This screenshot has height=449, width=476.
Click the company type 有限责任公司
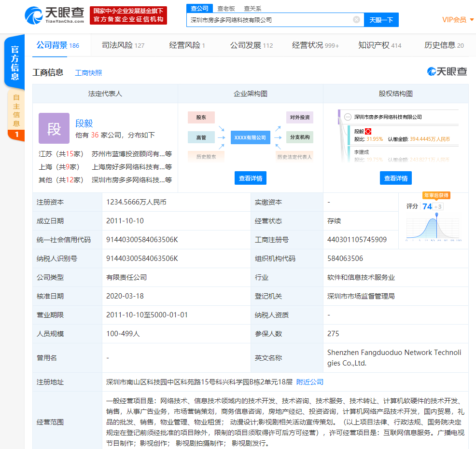click(x=126, y=277)
